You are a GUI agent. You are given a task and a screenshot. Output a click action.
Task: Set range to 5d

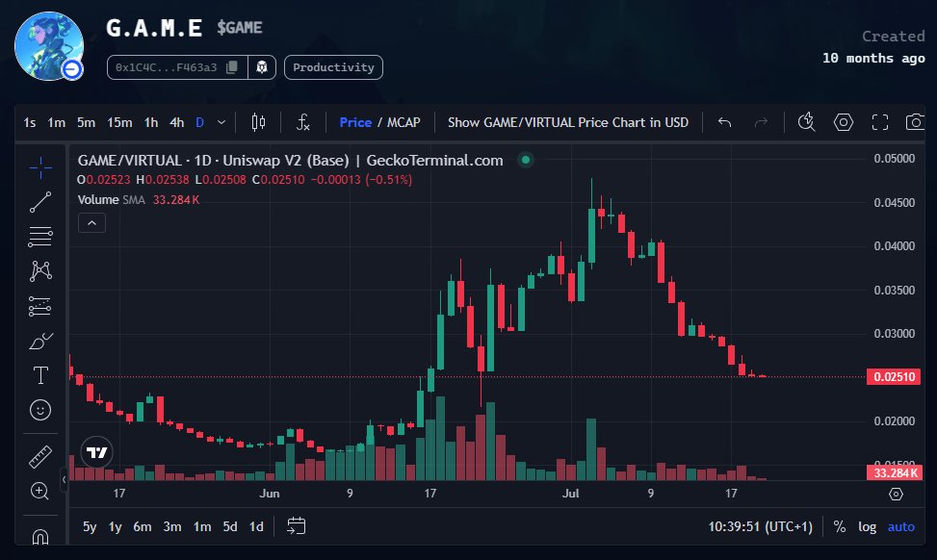[230, 526]
